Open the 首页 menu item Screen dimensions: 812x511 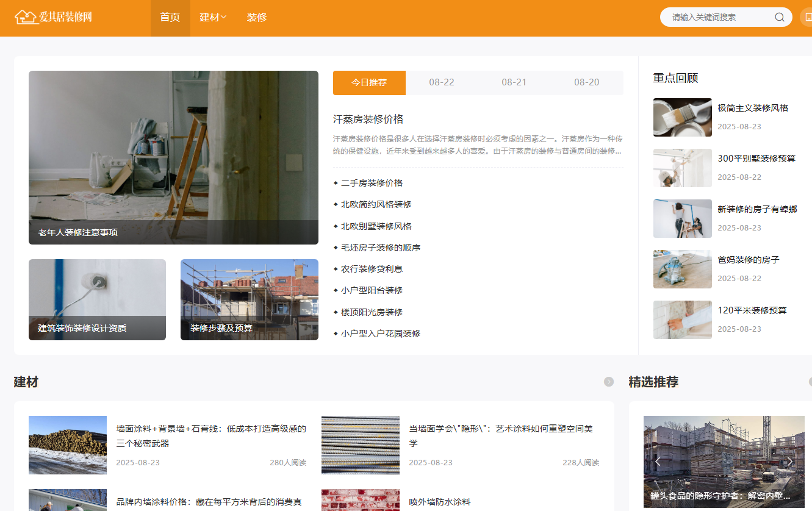click(170, 18)
